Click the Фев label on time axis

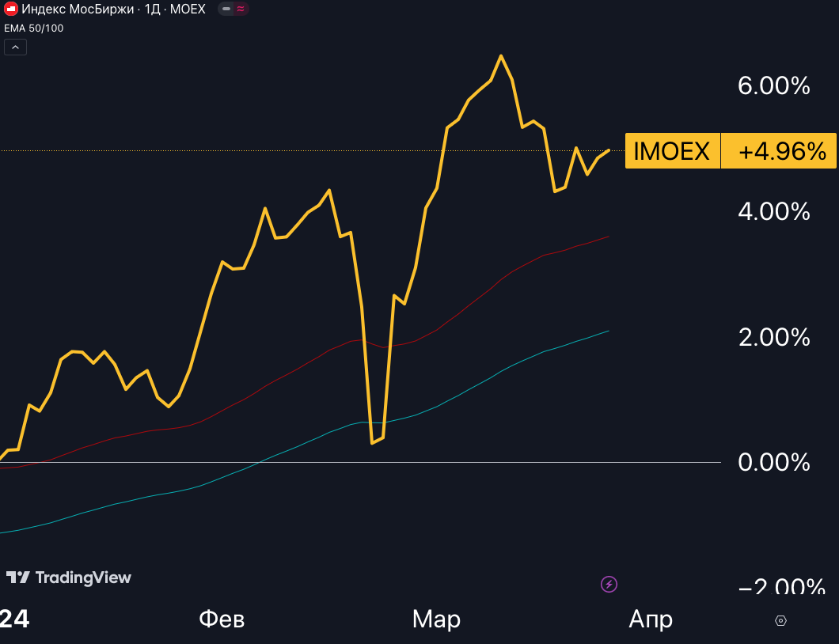pyautogui.click(x=222, y=619)
